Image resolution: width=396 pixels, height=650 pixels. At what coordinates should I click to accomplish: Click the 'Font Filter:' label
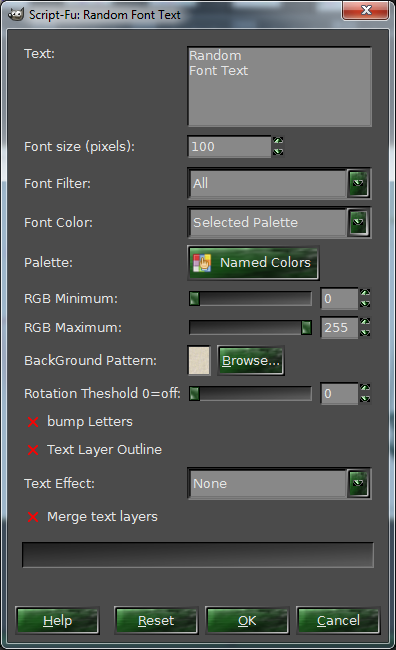click(x=57, y=183)
